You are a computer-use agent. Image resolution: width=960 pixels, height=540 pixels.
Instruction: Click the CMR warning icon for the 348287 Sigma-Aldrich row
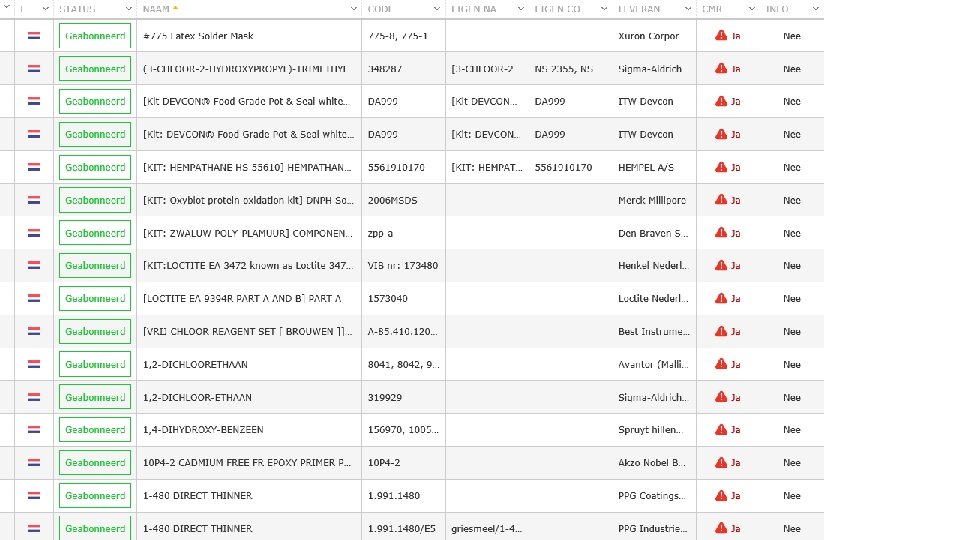point(721,69)
